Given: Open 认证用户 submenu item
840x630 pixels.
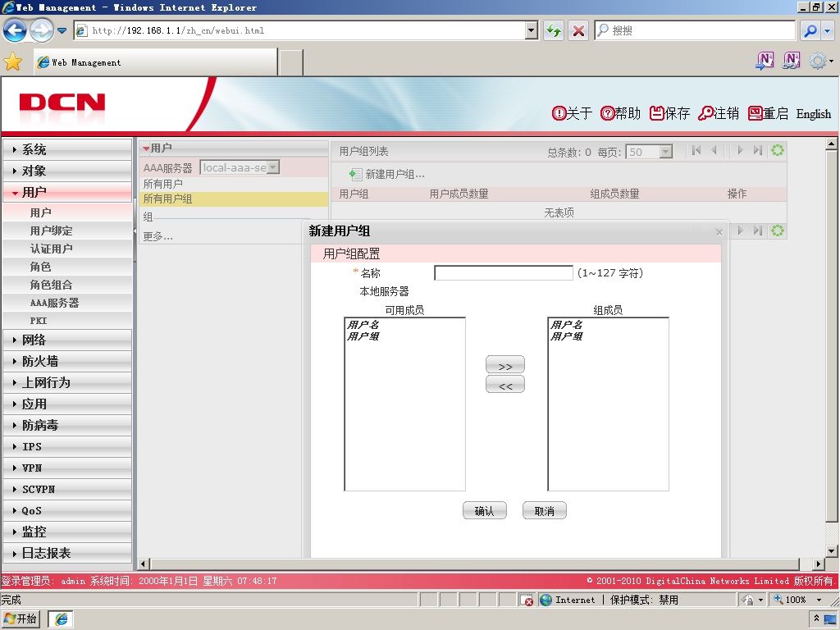Looking at the screenshot, I should [x=67, y=249].
